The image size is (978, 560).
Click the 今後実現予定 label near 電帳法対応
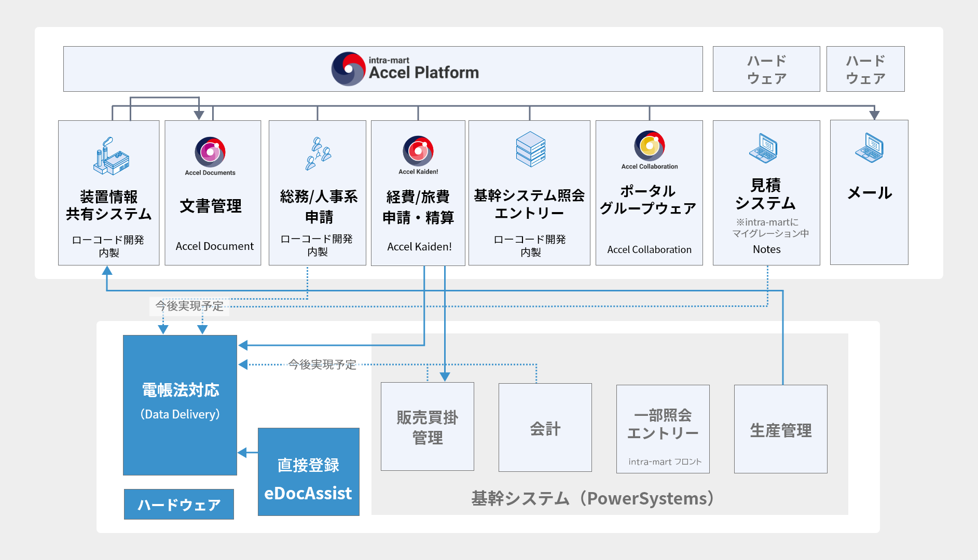(322, 365)
